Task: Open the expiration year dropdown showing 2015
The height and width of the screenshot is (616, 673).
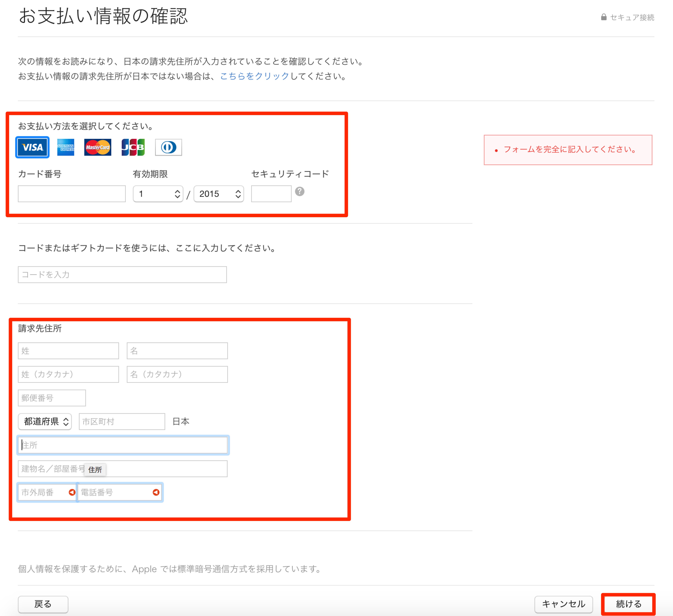Action: [x=219, y=194]
